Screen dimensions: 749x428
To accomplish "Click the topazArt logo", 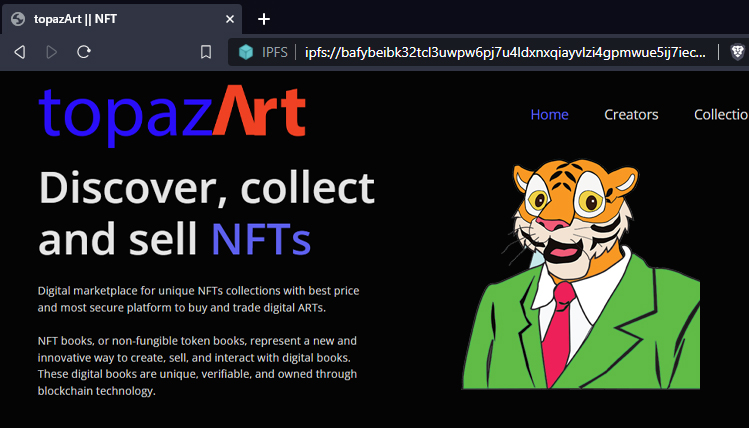I will pos(172,115).
